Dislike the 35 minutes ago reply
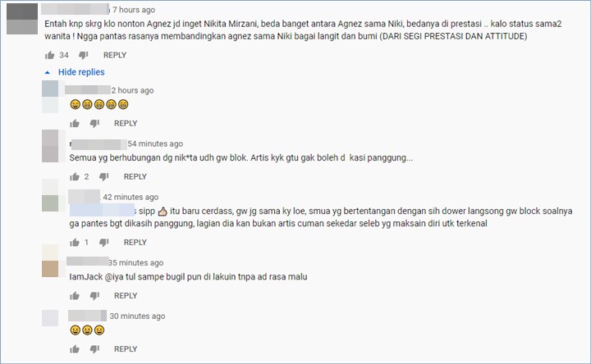Viewport: 591px width, 364px height. point(94,296)
